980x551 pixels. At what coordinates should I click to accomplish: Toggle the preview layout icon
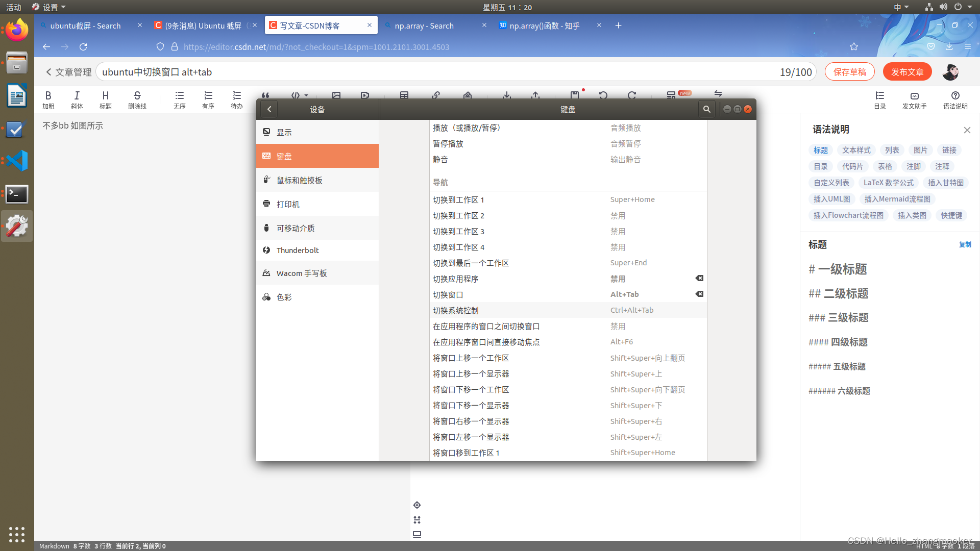point(417,535)
